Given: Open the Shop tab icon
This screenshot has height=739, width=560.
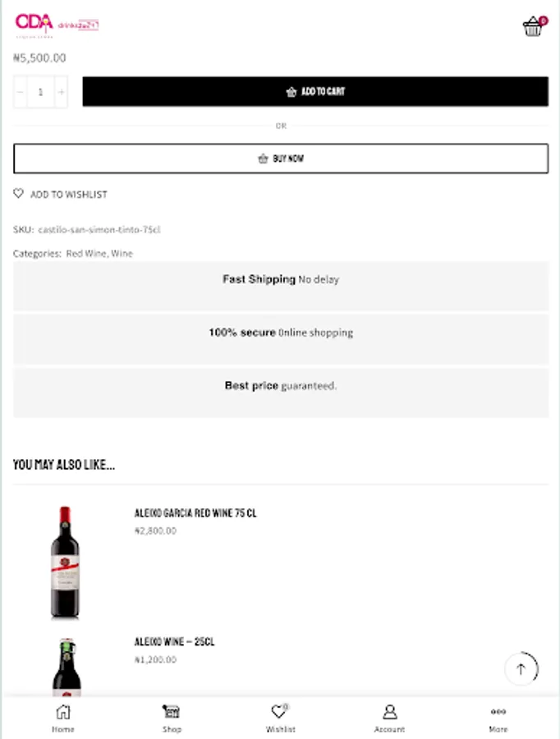Looking at the screenshot, I should 172,712.
